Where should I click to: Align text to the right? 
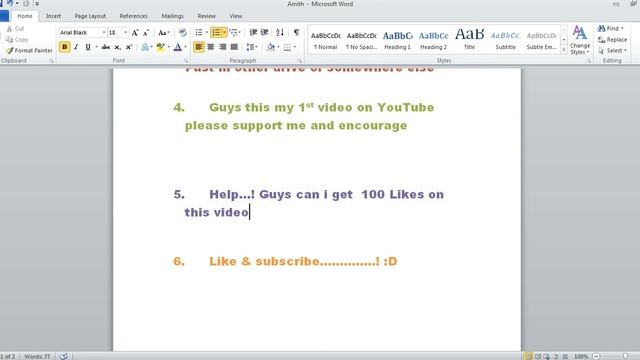(222, 47)
